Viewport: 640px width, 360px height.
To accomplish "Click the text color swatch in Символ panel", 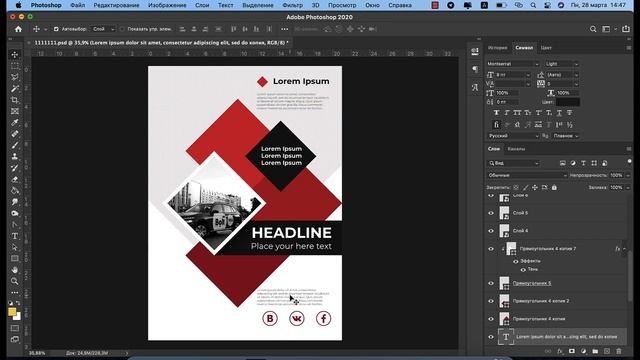I will (x=567, y=102).
